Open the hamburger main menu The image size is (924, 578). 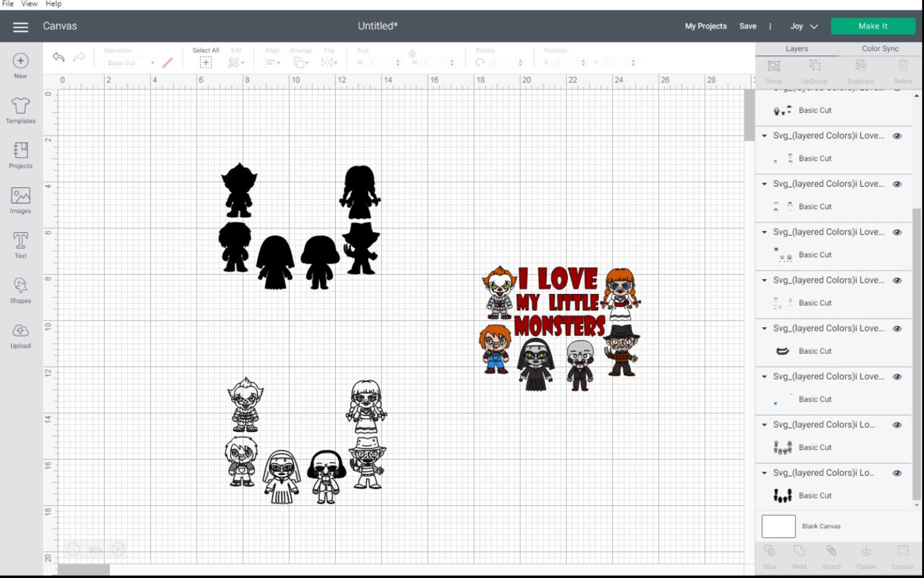click(x=20, y=27)
